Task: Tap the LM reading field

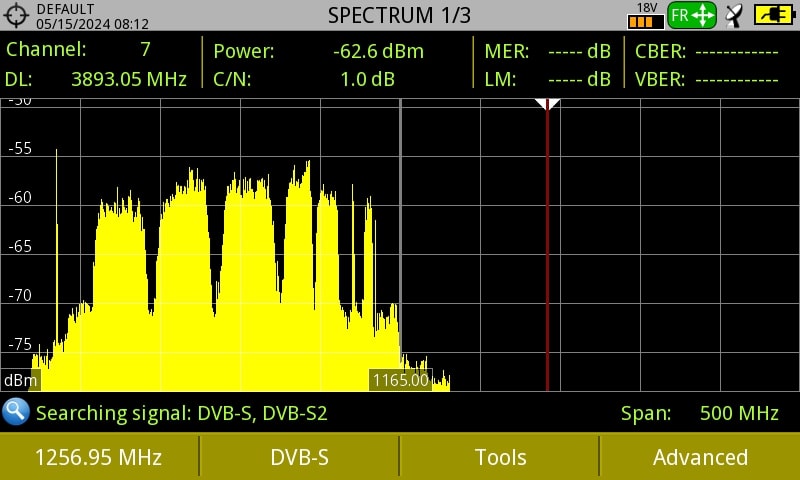Action: point(579,79)
